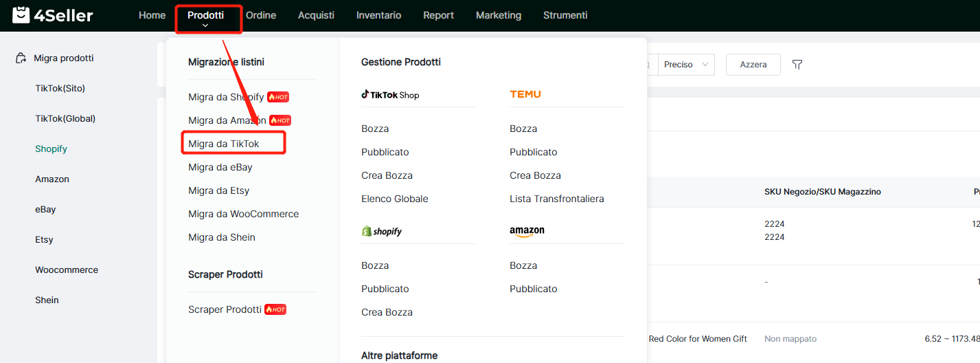Image resolution: width=980 pixels, height=363 pixels.
Task: Open Amazon Bozza in Gestione Prodotti
Action: tap(523, 265)
